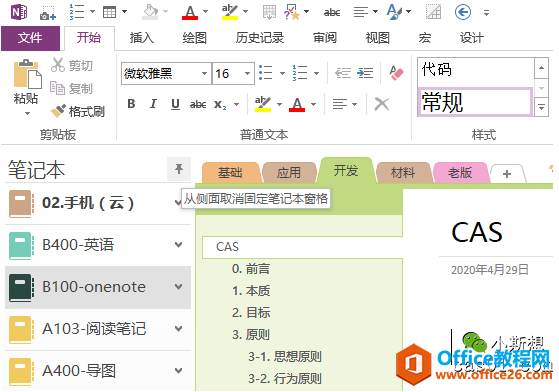Click the Format Painter (格式刷) button

coord(78,111)
